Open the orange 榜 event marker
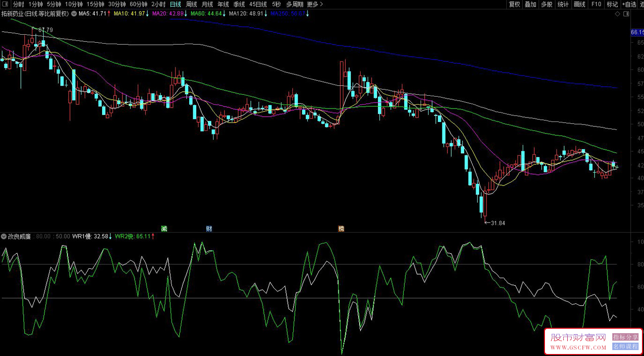 341,229
